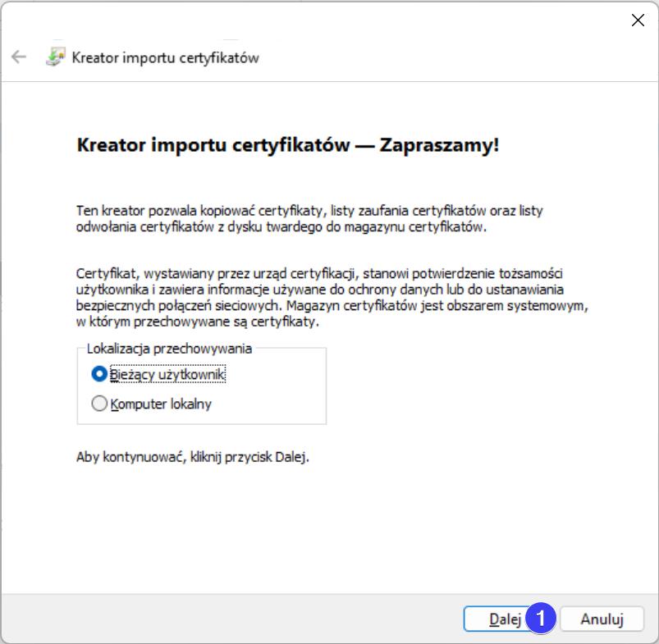Select the Komputer lokalny radio button
659x644 pixels.
tap(99, 404)
